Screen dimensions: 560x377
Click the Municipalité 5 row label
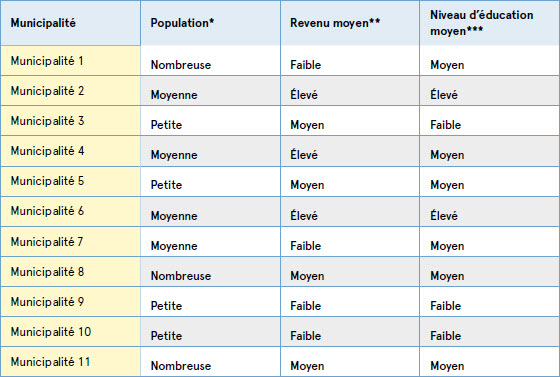[x=70, y=181]
